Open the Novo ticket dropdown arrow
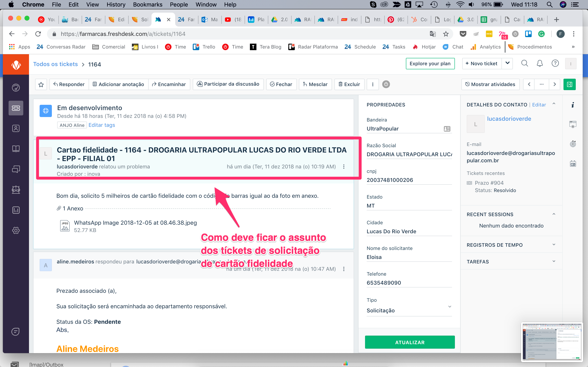The height and width of the screenshot is (367, 588). (507, 63)
